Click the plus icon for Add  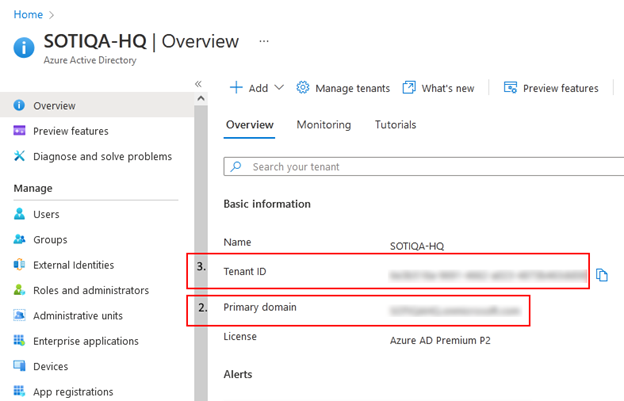236,88
